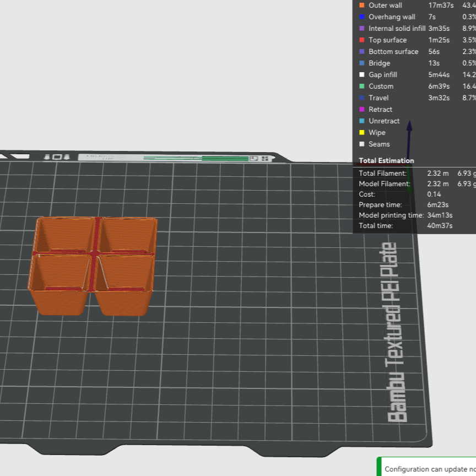The image size is (476, 476).
Task: Toggle the cyan Unretract swatch
Action: [361, 121]
